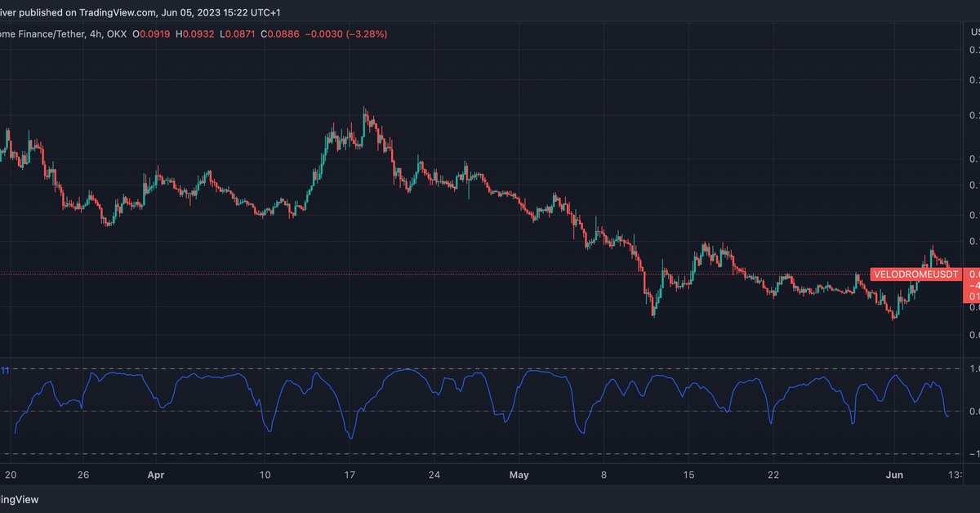Image resolution: width=980 pixels, height=513 pixels.
Task: Click the TradingView logo text at bottom
Action: point(19,499)
